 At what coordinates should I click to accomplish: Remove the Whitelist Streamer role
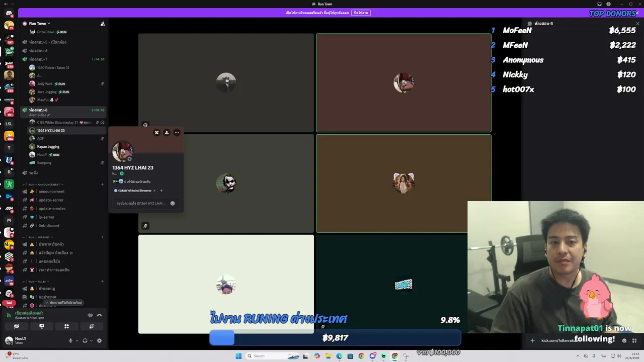click(x=154, y=191)
